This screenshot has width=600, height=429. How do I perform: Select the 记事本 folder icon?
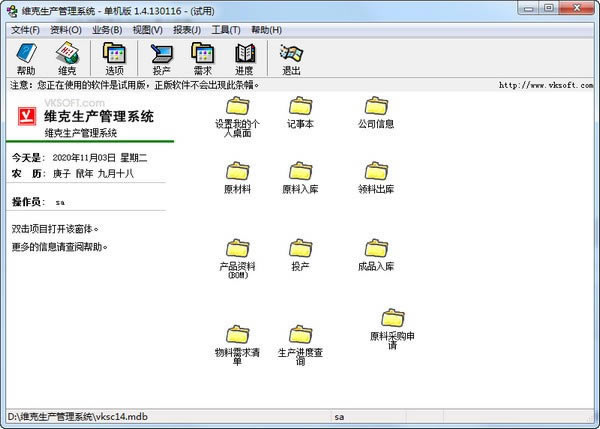(x=300, y=107)
